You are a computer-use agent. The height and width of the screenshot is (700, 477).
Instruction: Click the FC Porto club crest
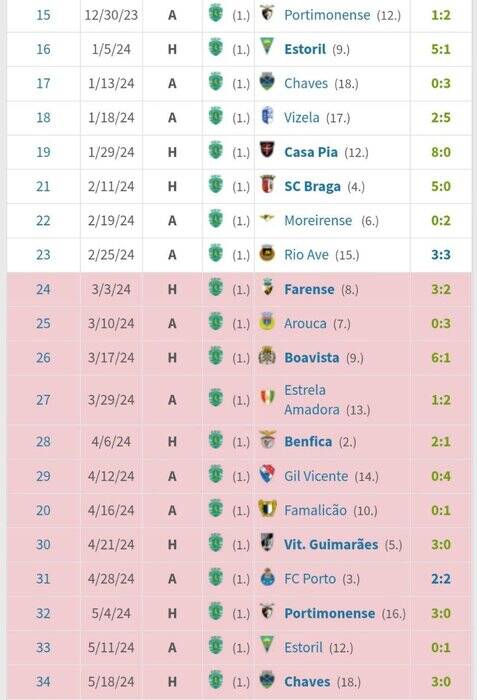click(267, 577)
